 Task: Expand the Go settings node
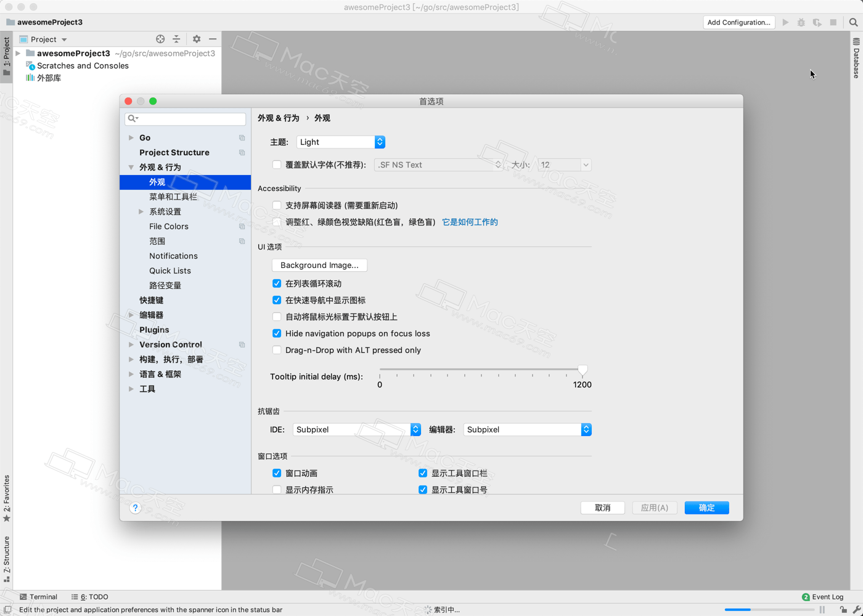pos(131,138)
